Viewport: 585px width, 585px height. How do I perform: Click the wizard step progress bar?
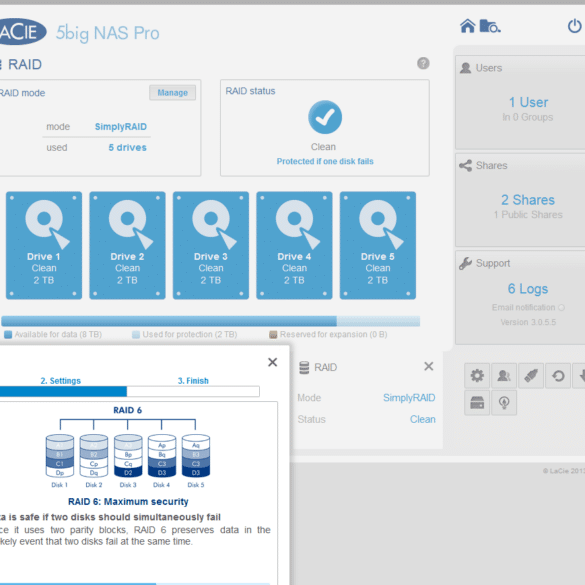(x=129, y=391)
